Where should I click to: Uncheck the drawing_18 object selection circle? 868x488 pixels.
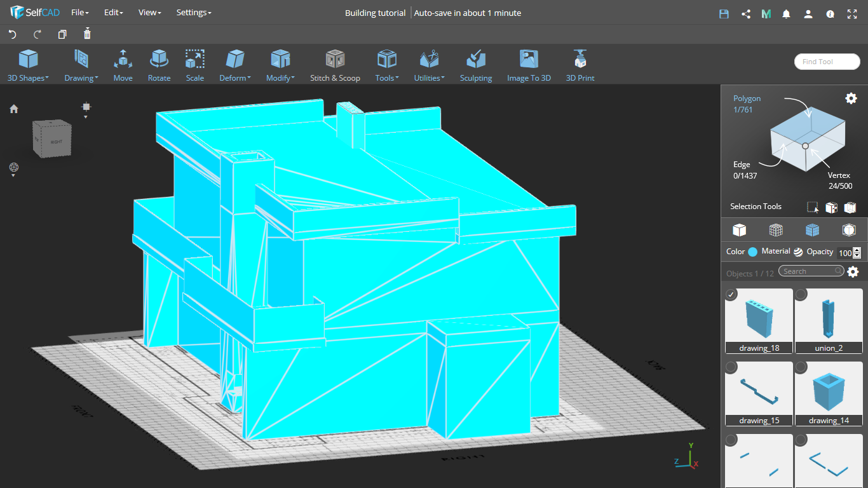point(731,294)
